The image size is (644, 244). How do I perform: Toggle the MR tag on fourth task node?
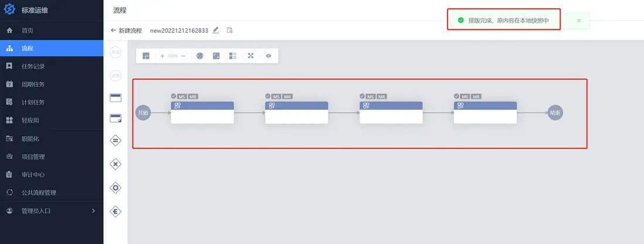point(476,97)
